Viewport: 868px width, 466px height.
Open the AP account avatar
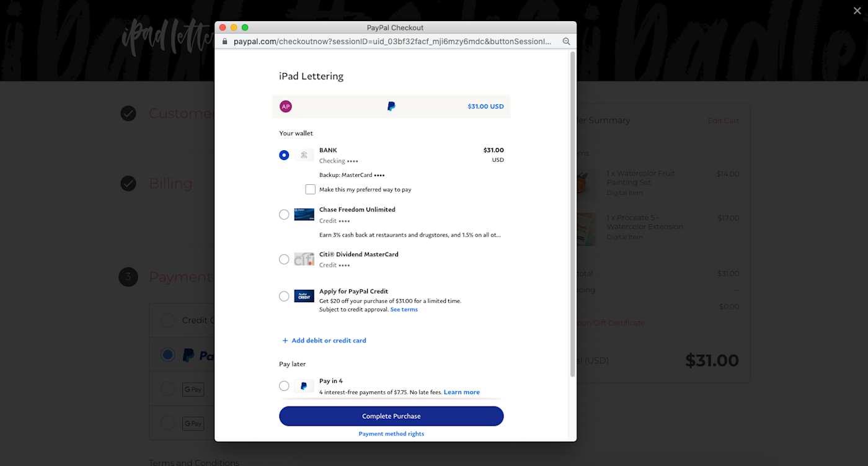pos(286,107)
